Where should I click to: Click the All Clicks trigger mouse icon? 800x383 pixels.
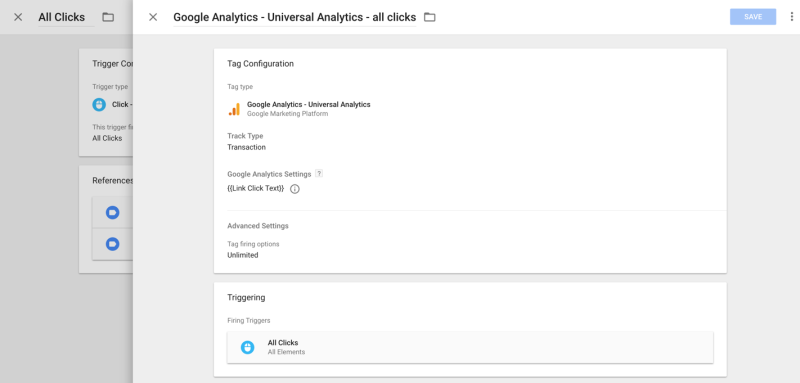[x=247, y=347]
